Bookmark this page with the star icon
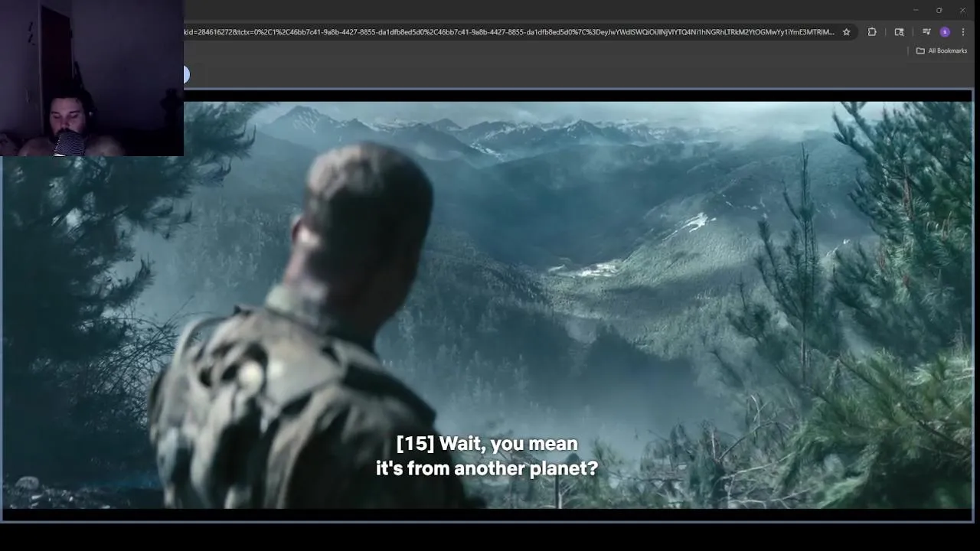Screen dimensions: 980x551 pyautogui.click(x=846, y=32)
